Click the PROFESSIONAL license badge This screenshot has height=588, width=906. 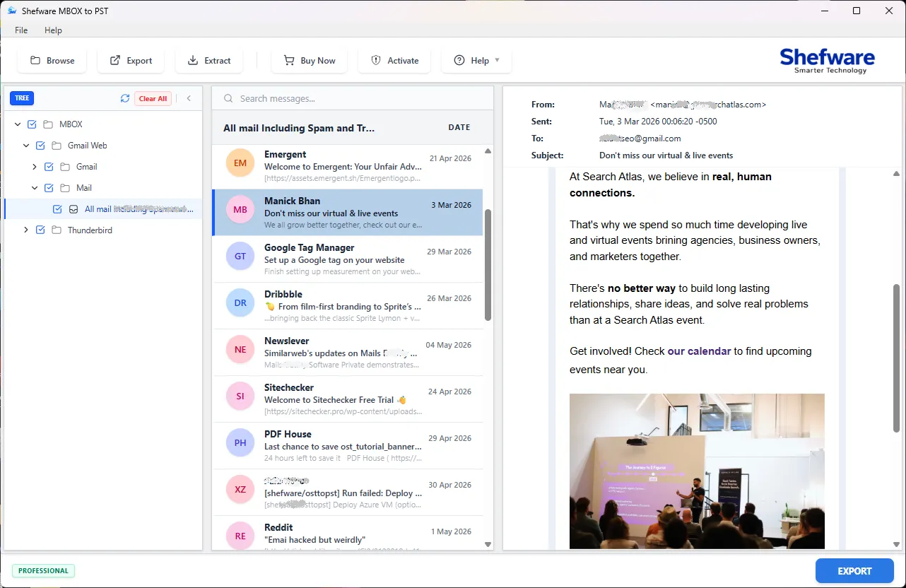point(43,571)
